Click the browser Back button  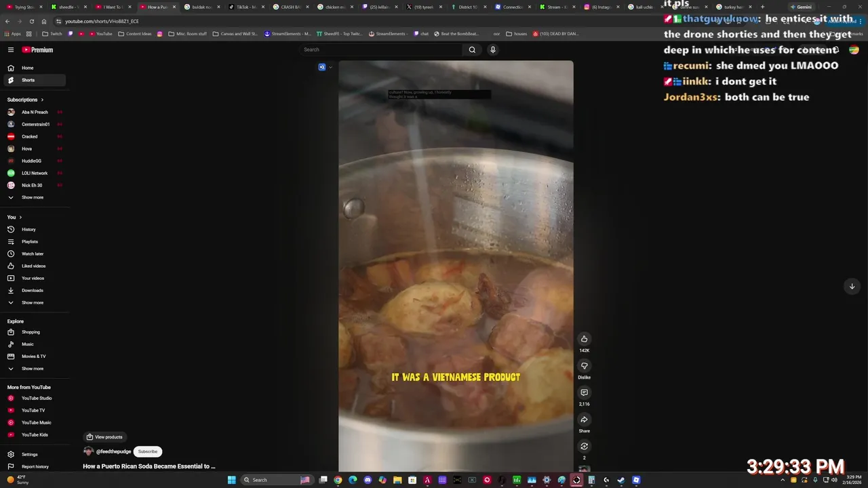coord(7,21)
